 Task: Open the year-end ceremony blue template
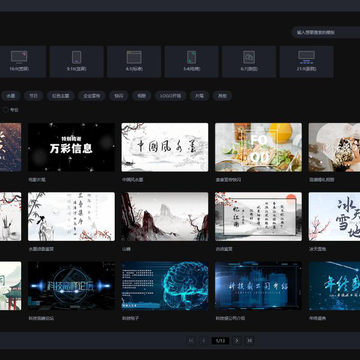tap(334, 286)
